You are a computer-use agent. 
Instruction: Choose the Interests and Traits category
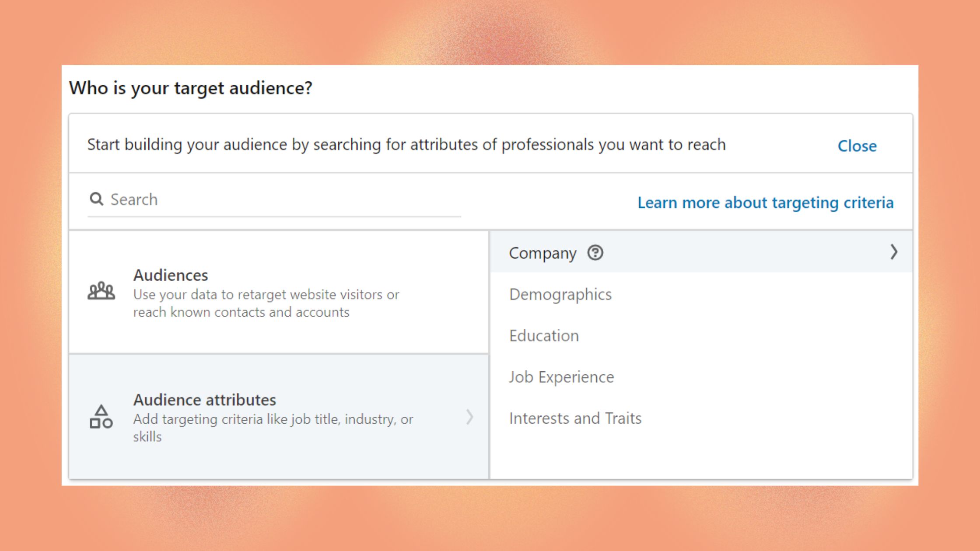click(575, 418)
